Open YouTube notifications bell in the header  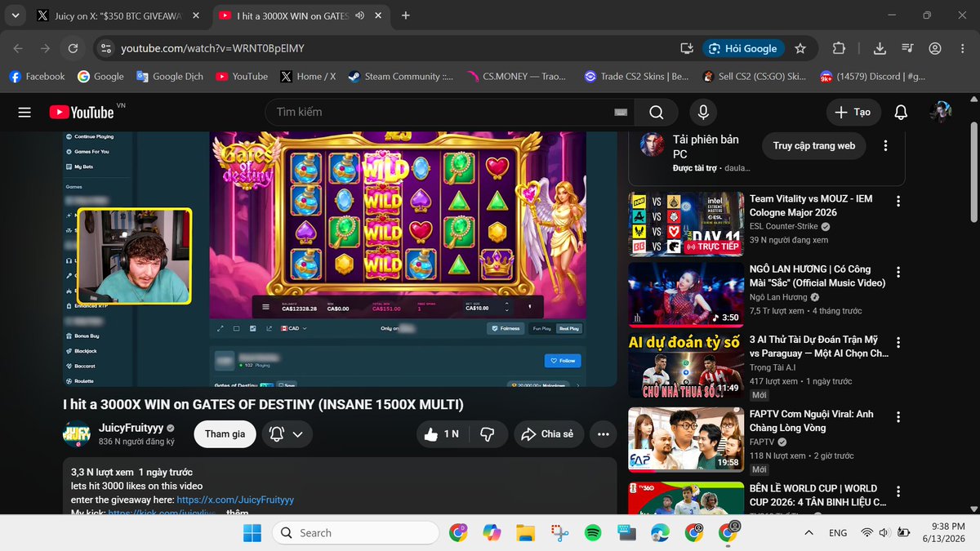pos(901,112)
